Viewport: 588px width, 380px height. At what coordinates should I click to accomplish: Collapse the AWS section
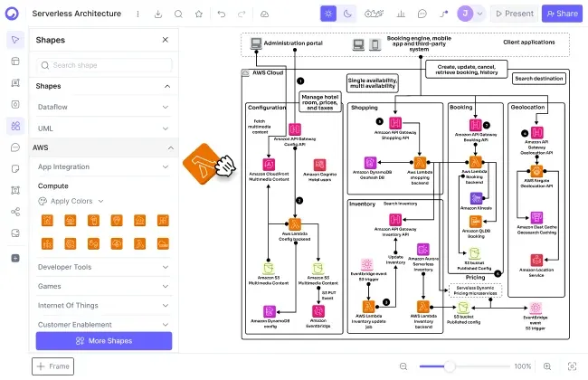click(x=171, y=147)
